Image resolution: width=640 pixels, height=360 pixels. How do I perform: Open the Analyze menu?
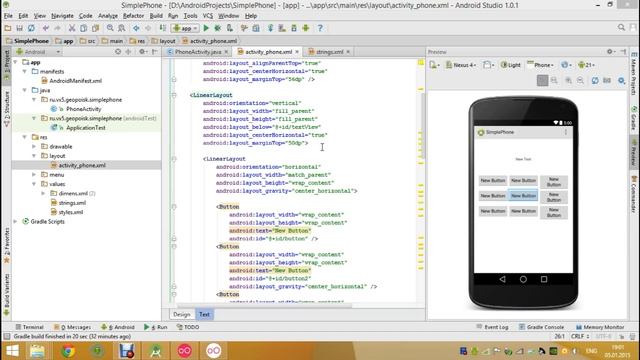(108, 16)
